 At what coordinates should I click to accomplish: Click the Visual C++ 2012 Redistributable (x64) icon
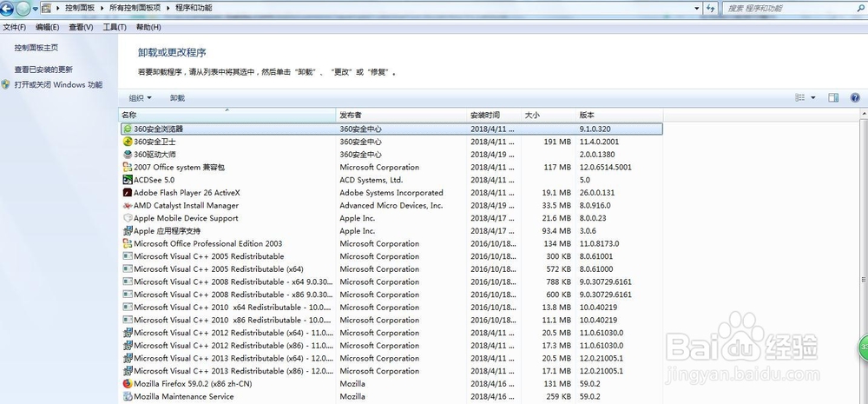click(x=128, y=333)
